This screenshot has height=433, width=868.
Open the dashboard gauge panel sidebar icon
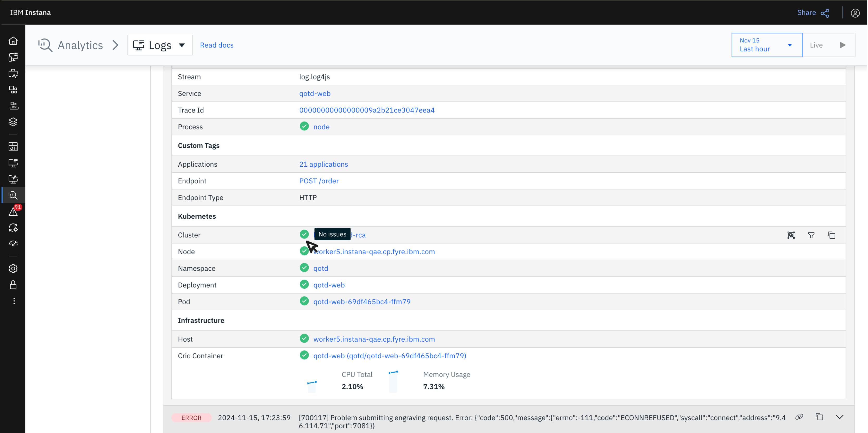tap(13, 147)
